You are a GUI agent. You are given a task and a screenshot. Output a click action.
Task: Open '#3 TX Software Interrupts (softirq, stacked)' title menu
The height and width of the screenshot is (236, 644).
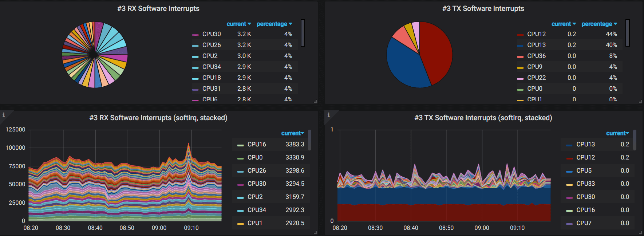(x=483, y=118)
